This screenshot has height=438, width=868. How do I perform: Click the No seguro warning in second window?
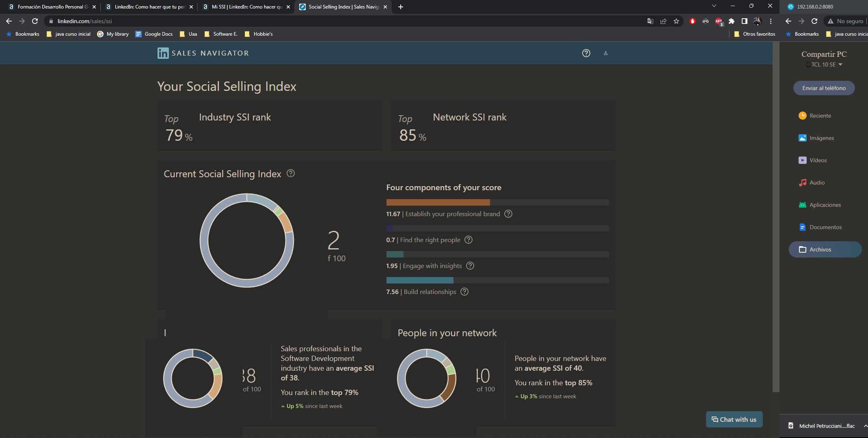pyautogui.click(x=845, y=21)
